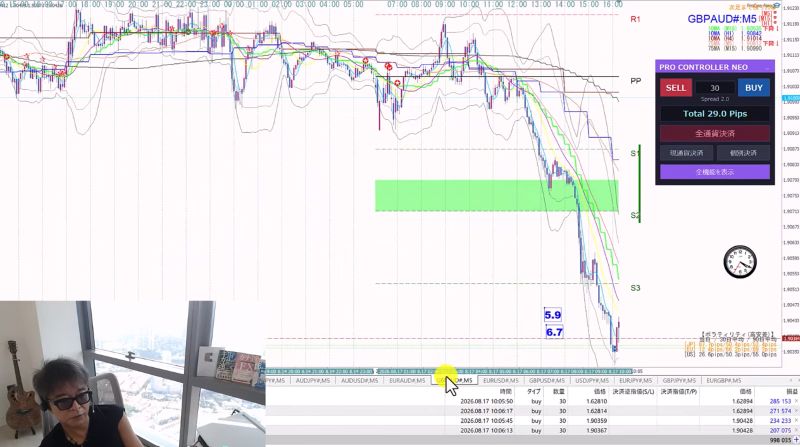This screenshot has width=800, height=447.
Task: Click the analog clock icon on chart
Action: pos(740,262)
